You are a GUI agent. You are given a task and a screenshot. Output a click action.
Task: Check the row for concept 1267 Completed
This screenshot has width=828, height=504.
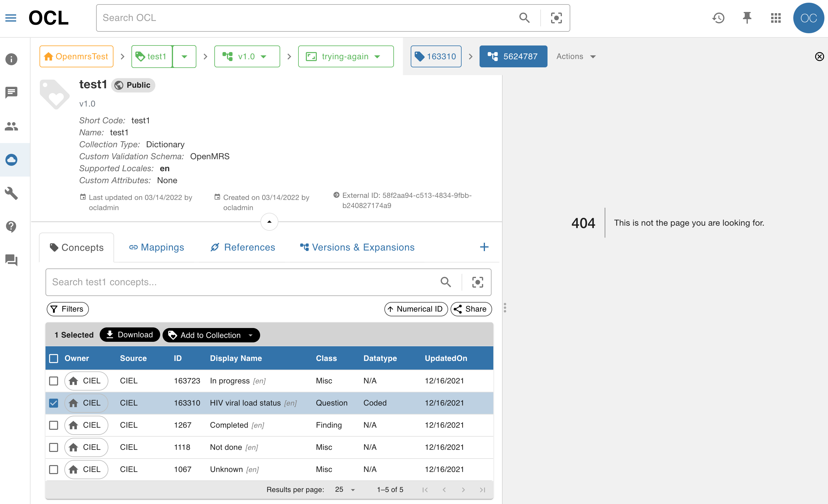[53, 425]
